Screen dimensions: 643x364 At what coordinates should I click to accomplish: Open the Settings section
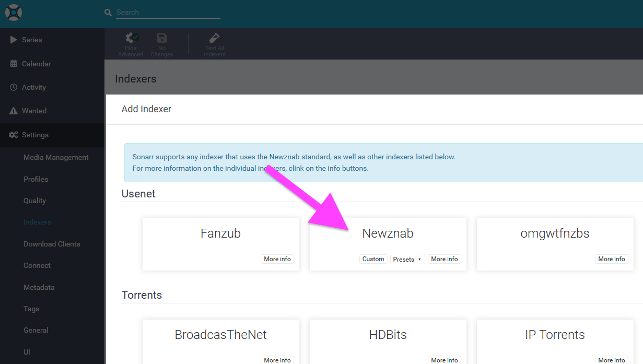click(x=35, y=134)
